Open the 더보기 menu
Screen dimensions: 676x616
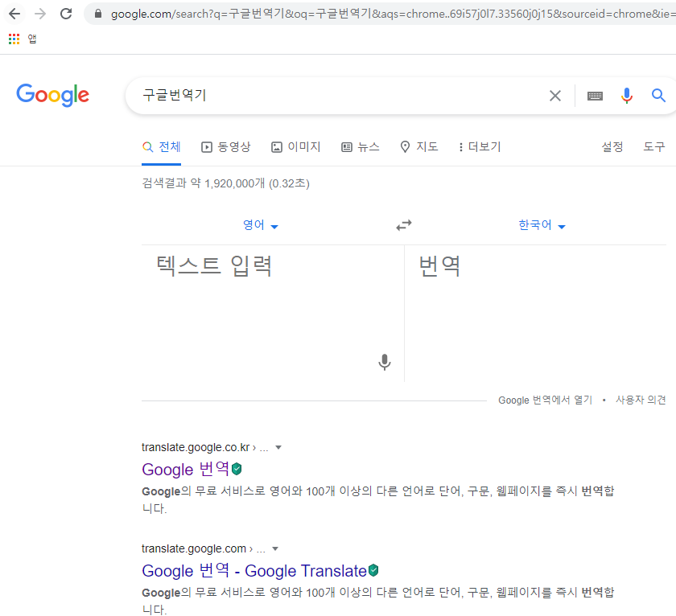pos(480,147)
